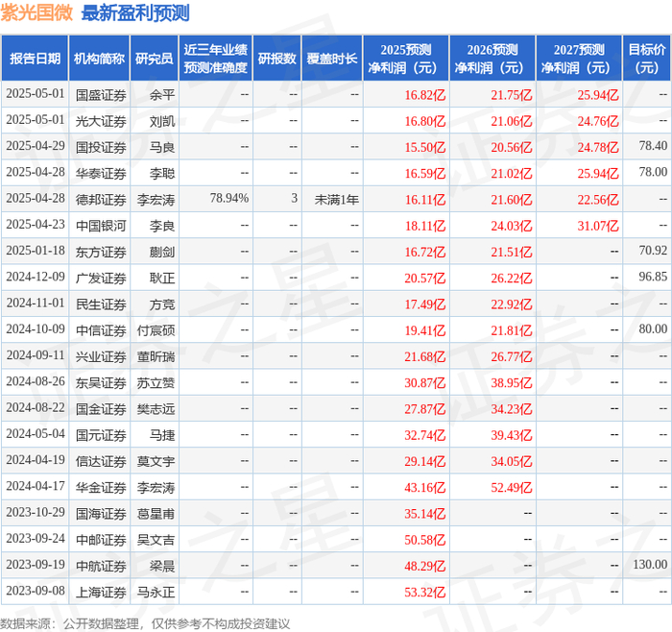The width and height of the screenshot is (672, 632).
Task: Click researcher 李良 in 中国银河 row
Action: (x=162, y=226)
